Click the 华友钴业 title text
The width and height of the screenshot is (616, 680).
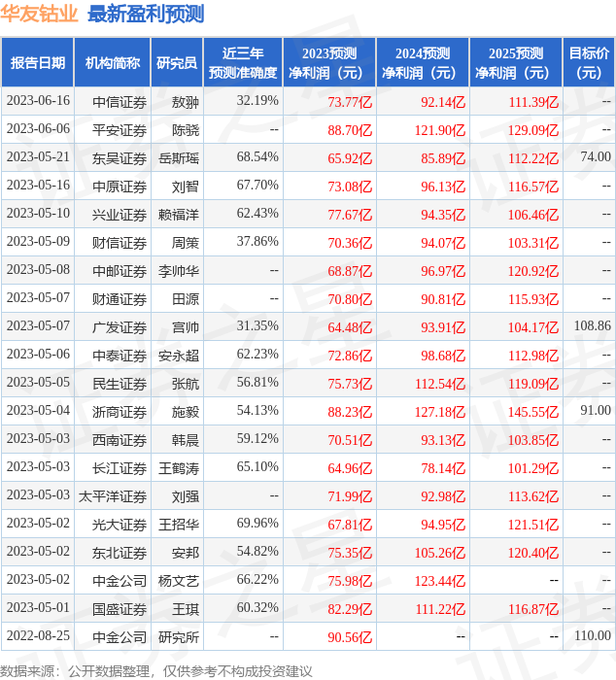[39, 14]
